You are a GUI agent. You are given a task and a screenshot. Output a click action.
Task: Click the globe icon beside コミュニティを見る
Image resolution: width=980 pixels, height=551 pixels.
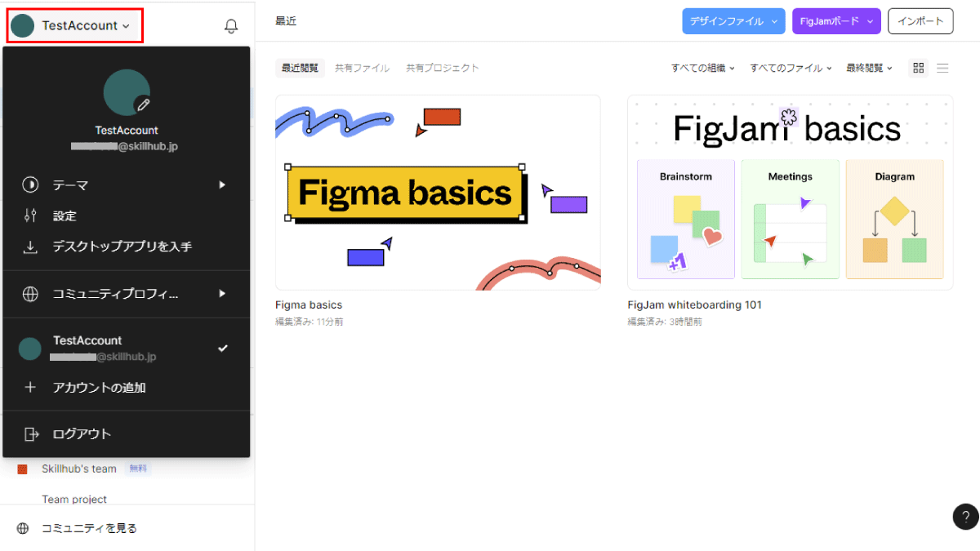[x=23, y=528]
